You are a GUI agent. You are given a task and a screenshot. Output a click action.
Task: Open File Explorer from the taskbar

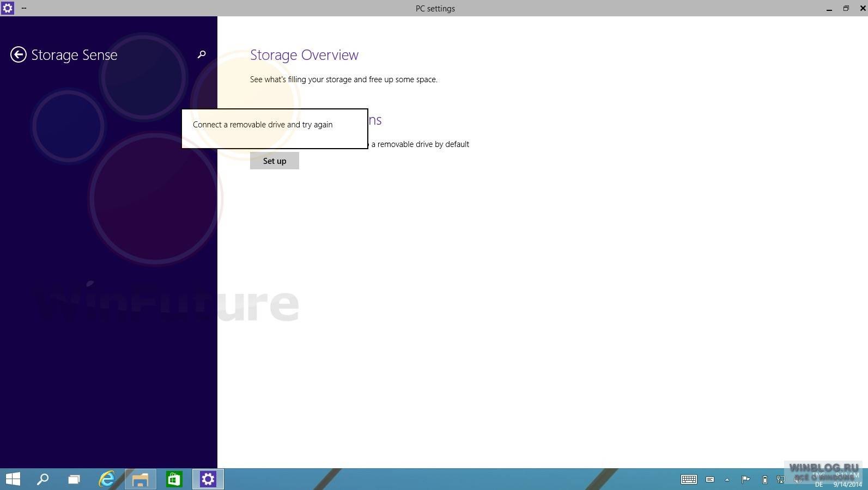(140, 479)
